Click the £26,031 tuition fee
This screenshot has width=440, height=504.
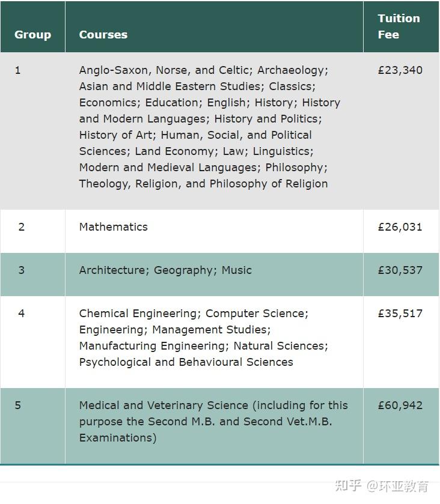coord(400,227)
